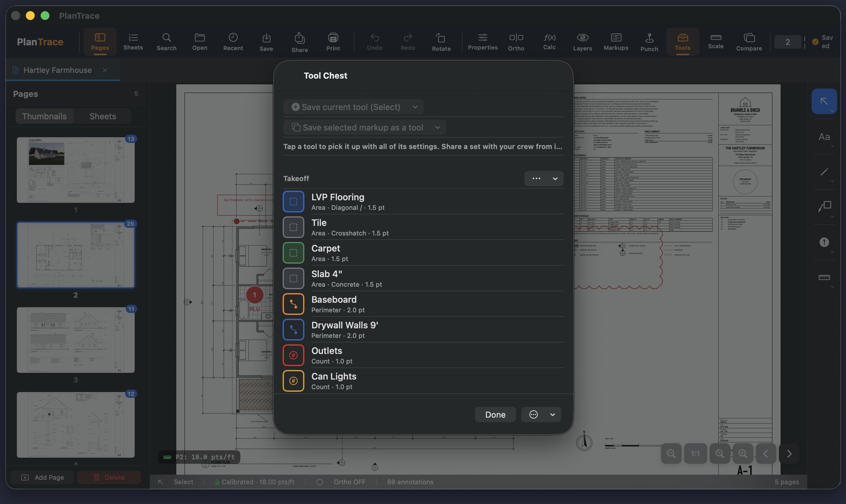Click the Print icon
This screenshot has height=504, width=846.
coord(333,42)
